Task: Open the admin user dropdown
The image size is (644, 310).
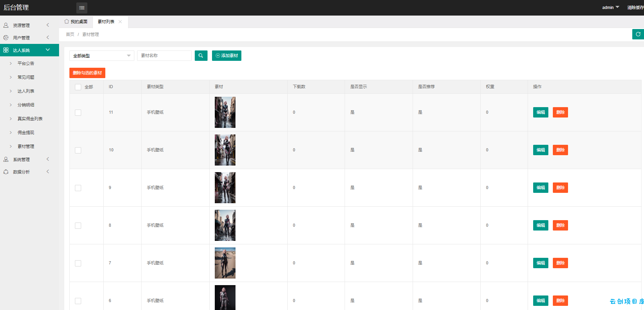Action: (x=611, y=8)
